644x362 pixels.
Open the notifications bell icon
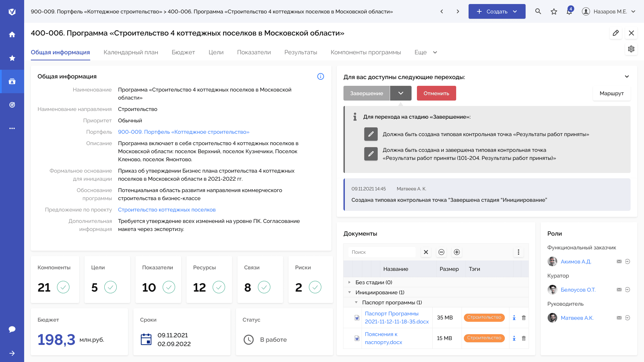point(569,12)
